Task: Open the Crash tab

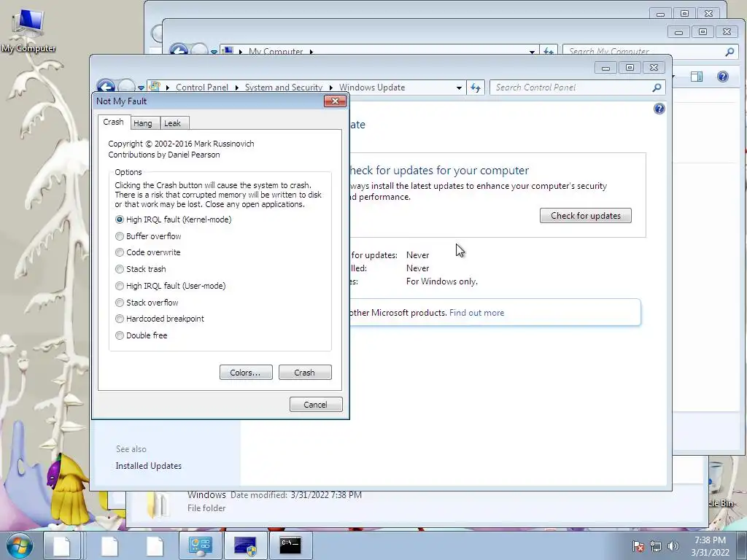Action: [113, 122]
